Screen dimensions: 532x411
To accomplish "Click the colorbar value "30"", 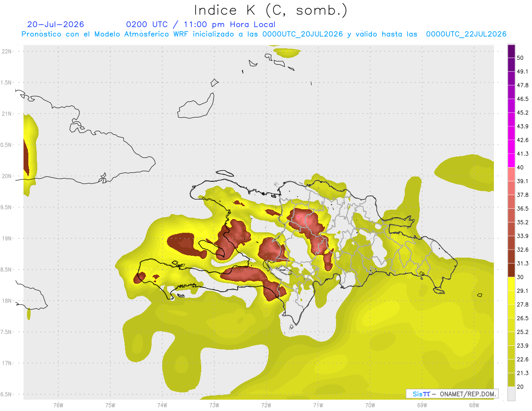I will (520, 277).
